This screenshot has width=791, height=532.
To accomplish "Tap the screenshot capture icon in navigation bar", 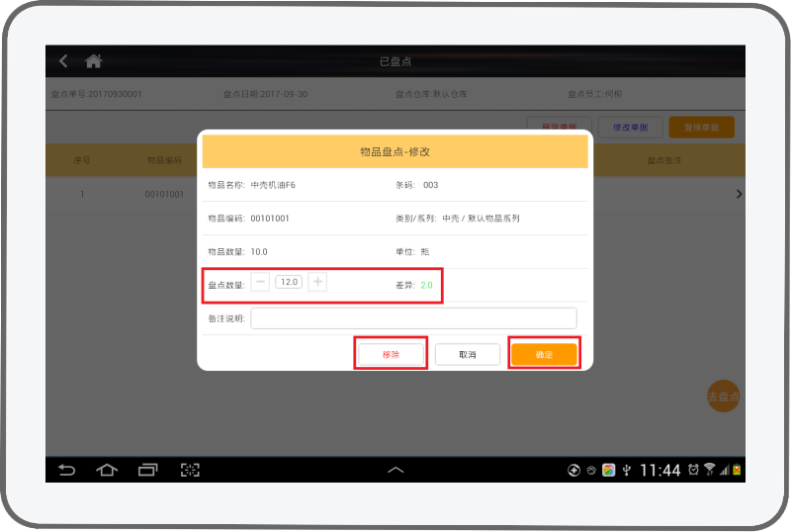I will pyautogui.click(x=190, y=470).
